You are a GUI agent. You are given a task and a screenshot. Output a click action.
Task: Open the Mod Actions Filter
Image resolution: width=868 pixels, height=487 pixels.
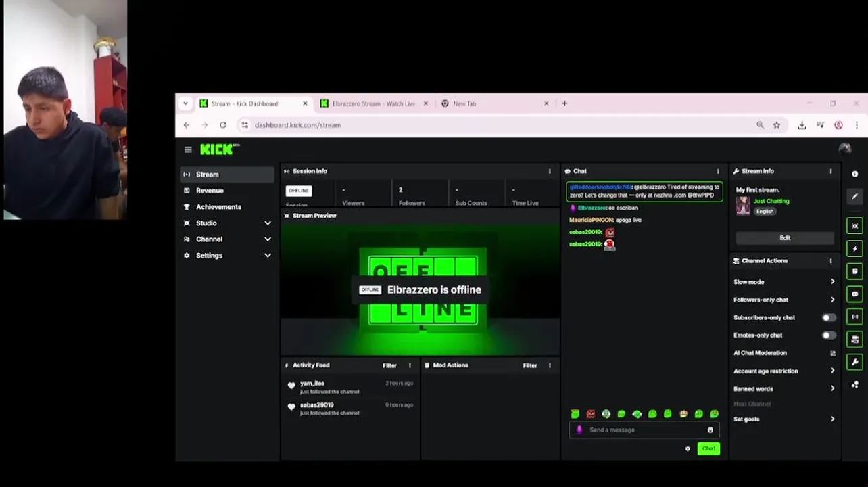(529, 365)
